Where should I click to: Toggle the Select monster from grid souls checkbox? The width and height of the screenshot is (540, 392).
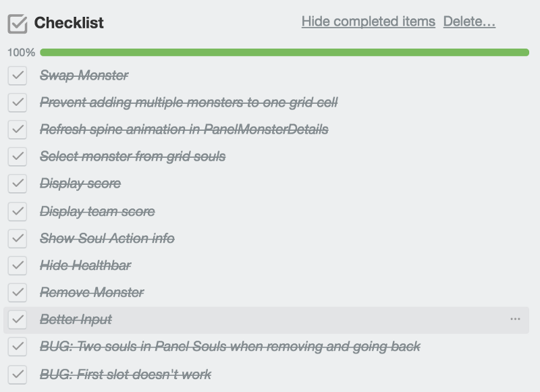18,157
